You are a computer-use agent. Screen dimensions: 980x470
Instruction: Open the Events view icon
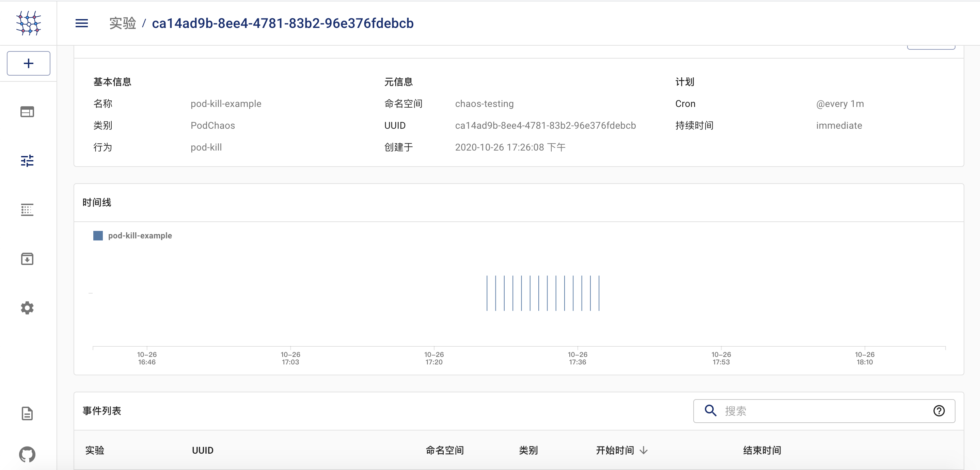27,210
